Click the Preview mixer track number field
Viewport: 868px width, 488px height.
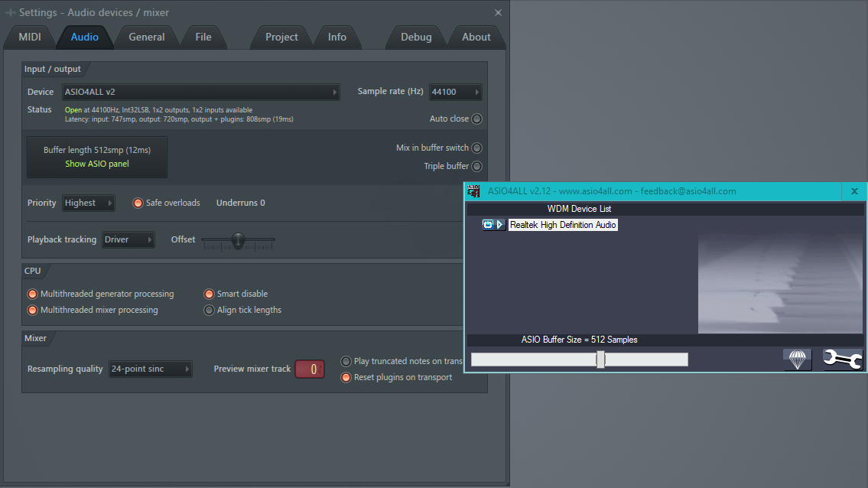310,369
